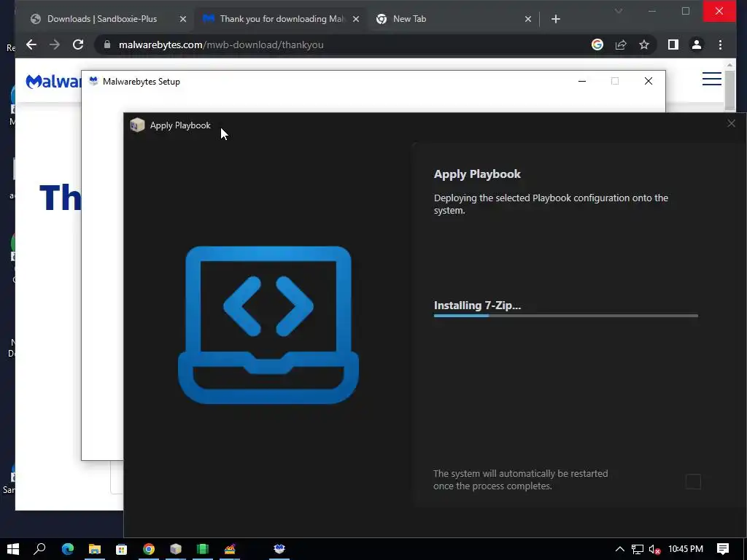Share this page using the share icon

pos(621,44)
